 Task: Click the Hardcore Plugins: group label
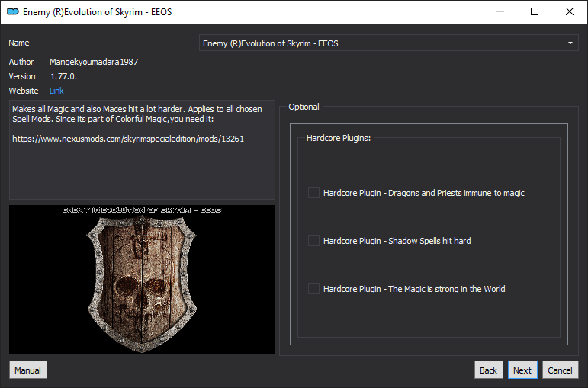[x=339, y=138]
